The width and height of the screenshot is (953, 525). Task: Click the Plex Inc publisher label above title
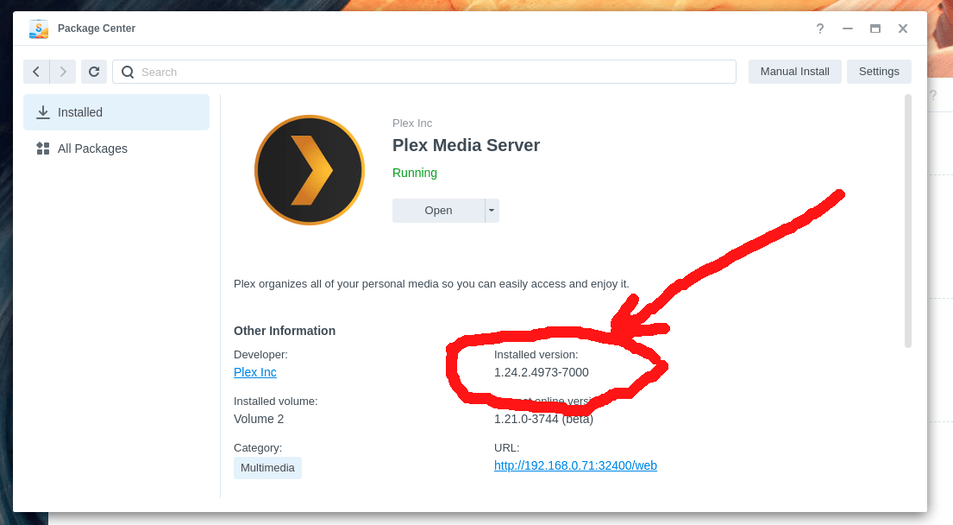412,123
